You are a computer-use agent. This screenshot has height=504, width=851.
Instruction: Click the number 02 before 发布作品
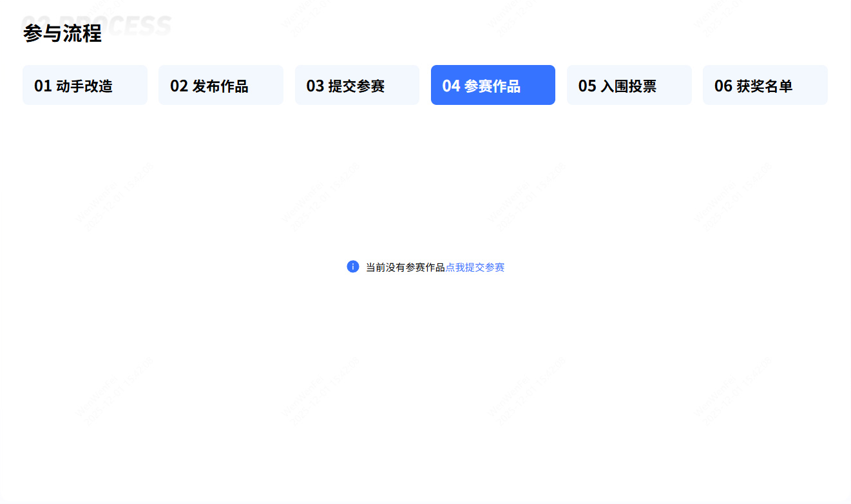tap(179, 86)
